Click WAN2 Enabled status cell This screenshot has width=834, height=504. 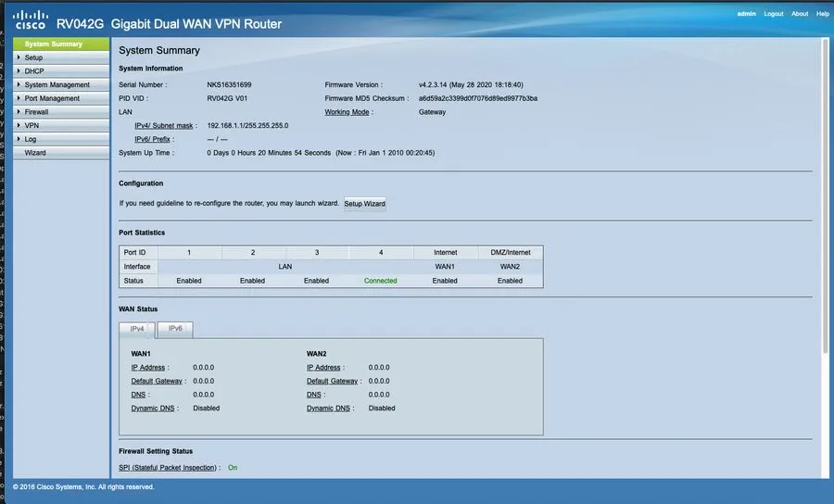(510, 281)
